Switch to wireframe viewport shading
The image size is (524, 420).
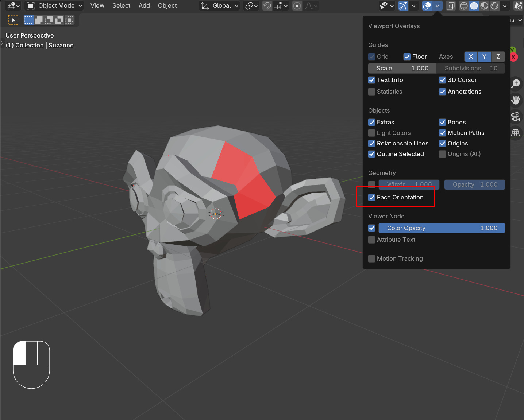tap(464, 6)
